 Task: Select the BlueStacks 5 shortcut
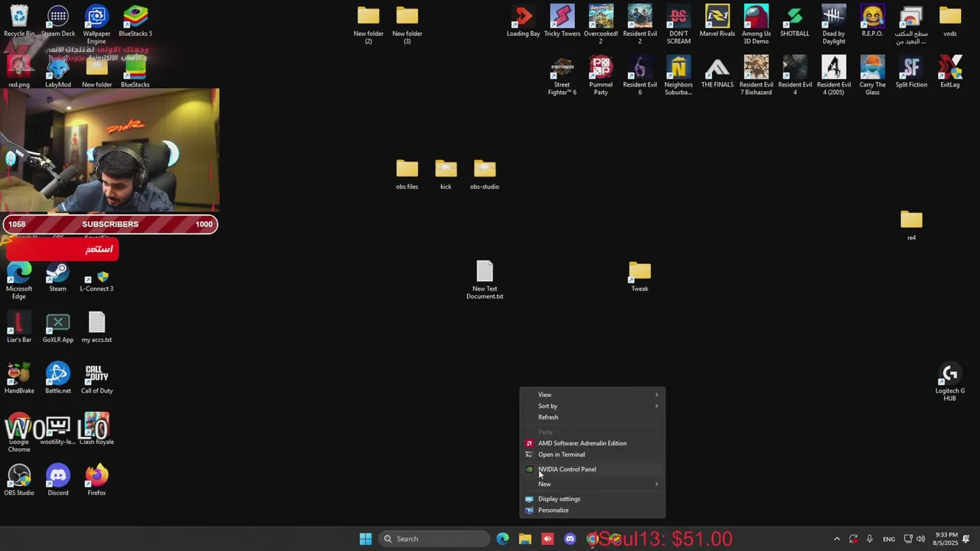click(136, 21)
